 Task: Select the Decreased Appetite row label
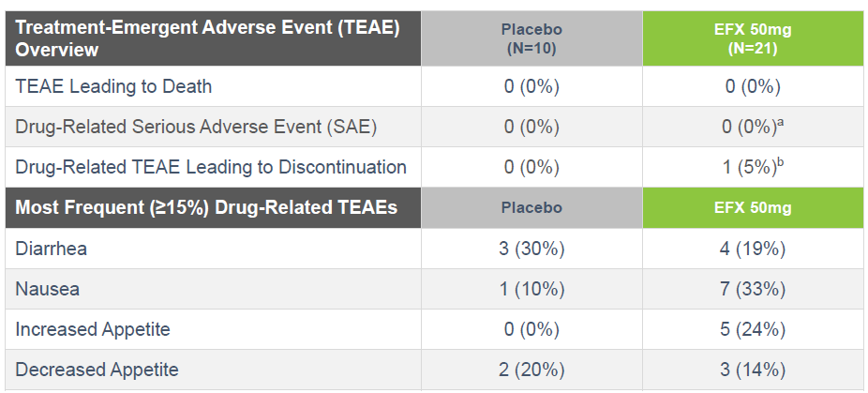click(97, 370)
